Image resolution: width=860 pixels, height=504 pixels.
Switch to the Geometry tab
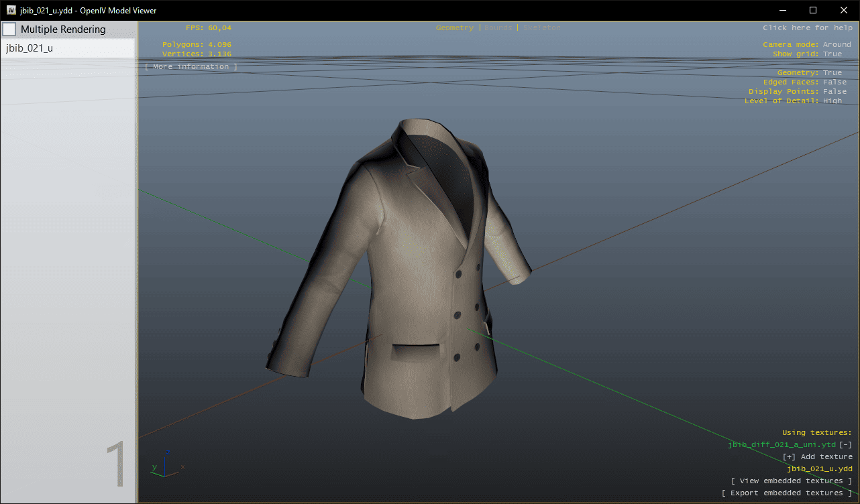pyautogui.click(x=454, y=28)
